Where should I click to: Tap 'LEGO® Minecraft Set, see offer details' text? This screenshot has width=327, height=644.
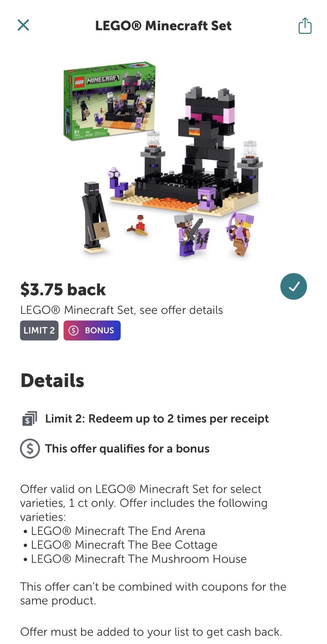[x=121, y=310]
